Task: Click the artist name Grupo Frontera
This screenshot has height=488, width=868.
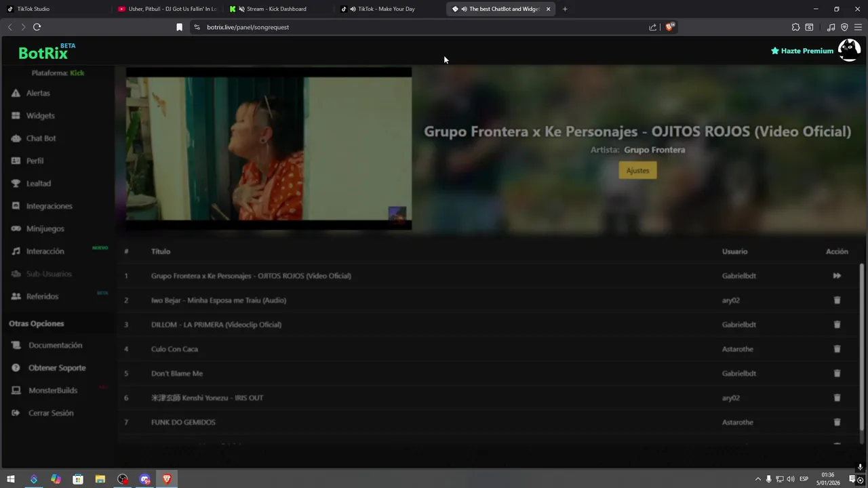Action: (x=654, y=150)
